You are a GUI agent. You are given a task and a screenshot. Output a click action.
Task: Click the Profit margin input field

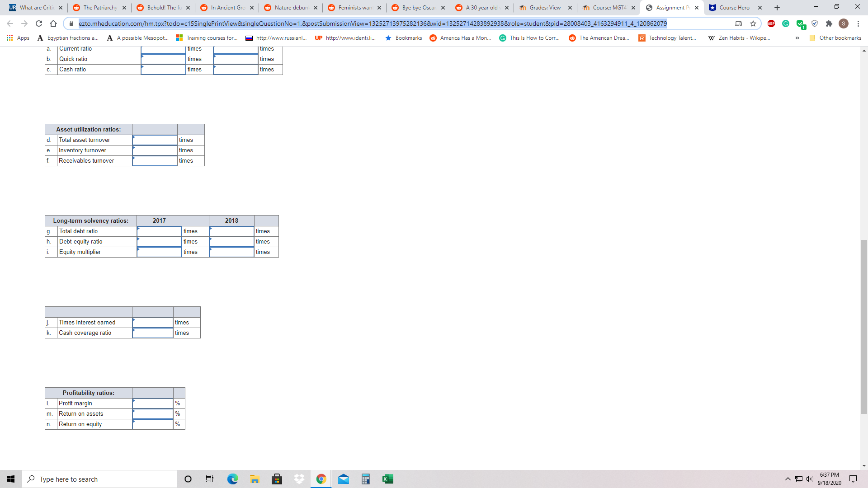153,403
